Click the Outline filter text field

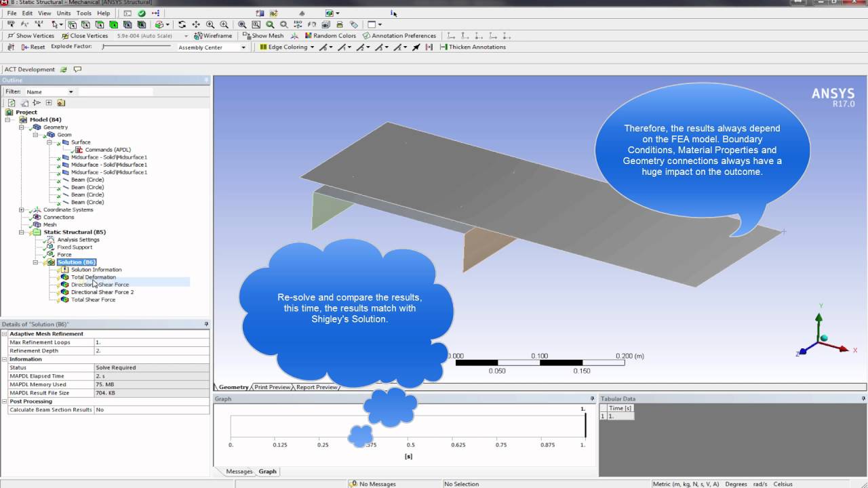click(x=116, y=91)
